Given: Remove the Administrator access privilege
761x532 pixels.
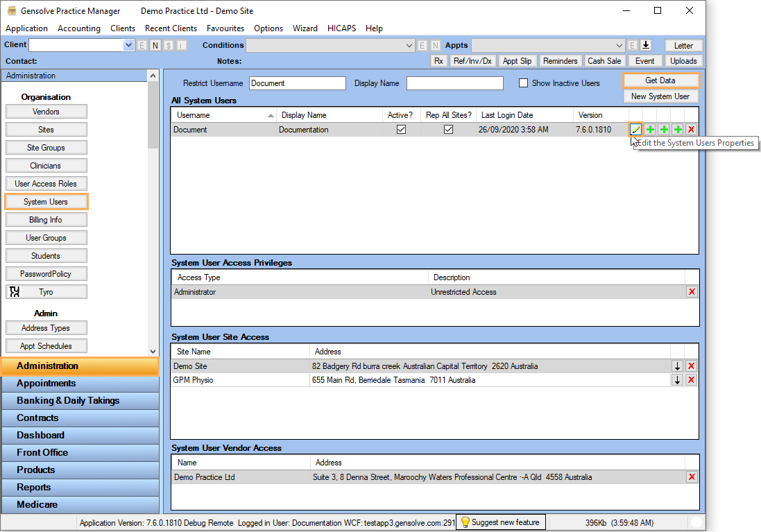Looking at the screenshot, I should [x=691, y=292].
